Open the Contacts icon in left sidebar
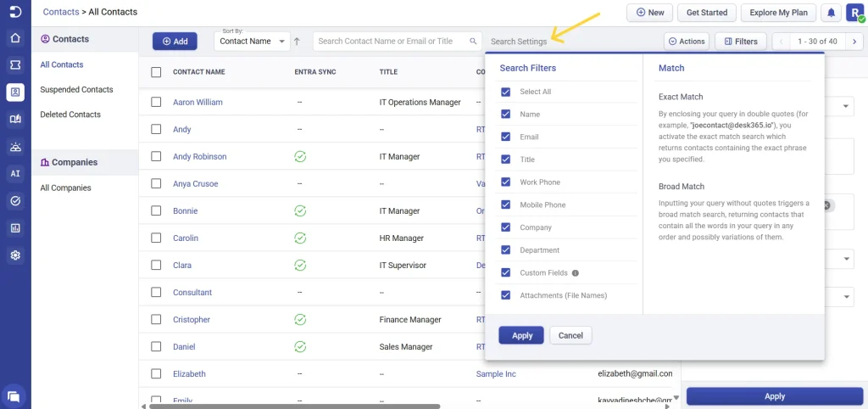Image resolution: width=868 pixels, height=409 pixels. (x=15, y=92)
